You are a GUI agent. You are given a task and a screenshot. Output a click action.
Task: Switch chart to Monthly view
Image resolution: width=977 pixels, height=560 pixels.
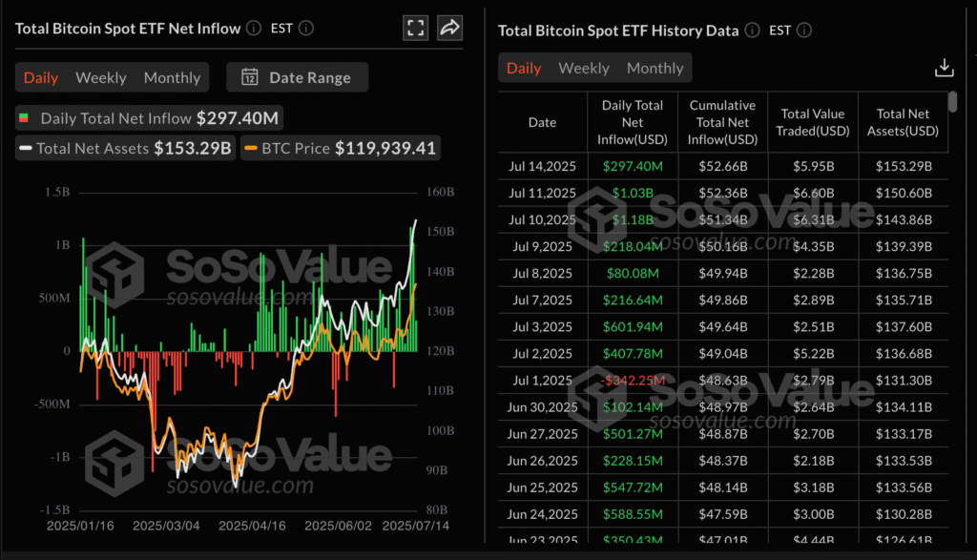[x=172, y=77]
